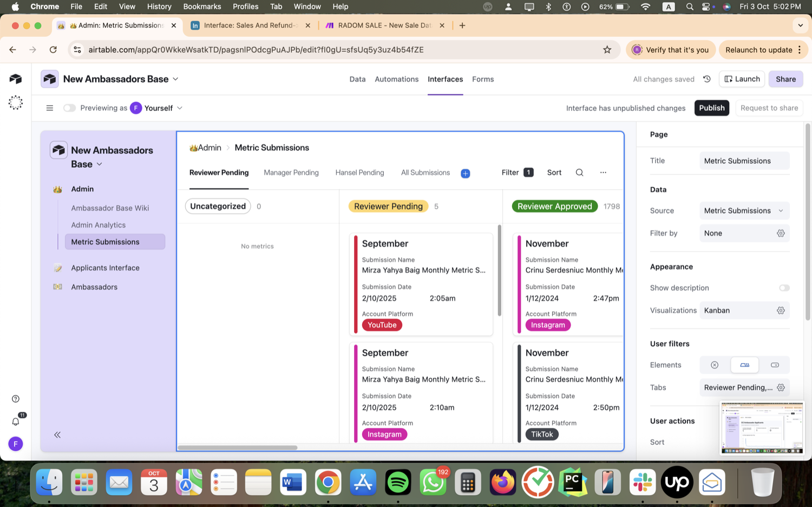Open Ambassadors section in sidebar
Image resolution: width=812 pixels, height=507 pixels.
[x=94, y=287]
